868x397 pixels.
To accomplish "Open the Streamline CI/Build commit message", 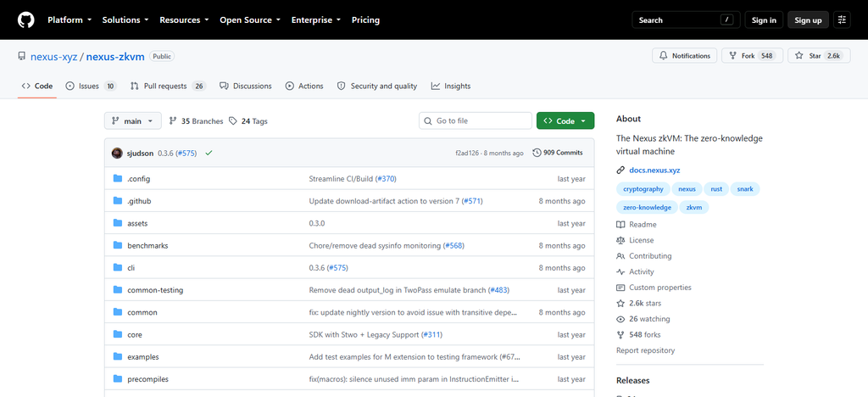I will (x=341, y=178).
